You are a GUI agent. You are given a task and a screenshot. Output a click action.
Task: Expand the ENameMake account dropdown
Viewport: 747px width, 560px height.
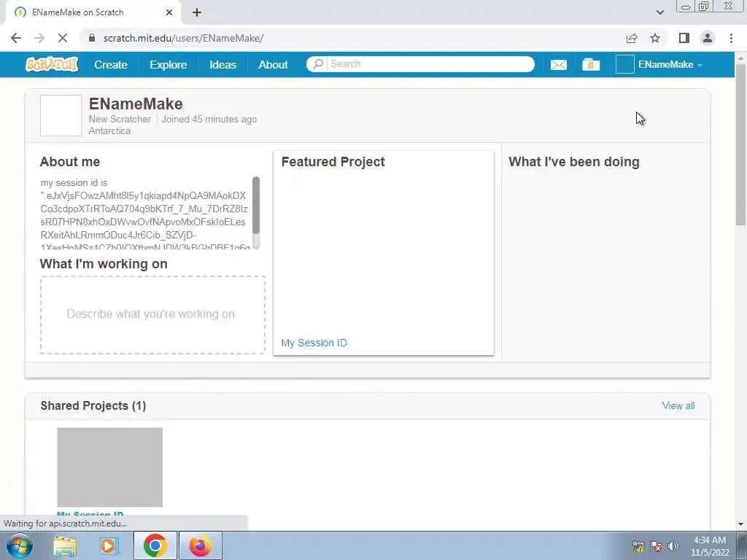(x=670, y=65)
